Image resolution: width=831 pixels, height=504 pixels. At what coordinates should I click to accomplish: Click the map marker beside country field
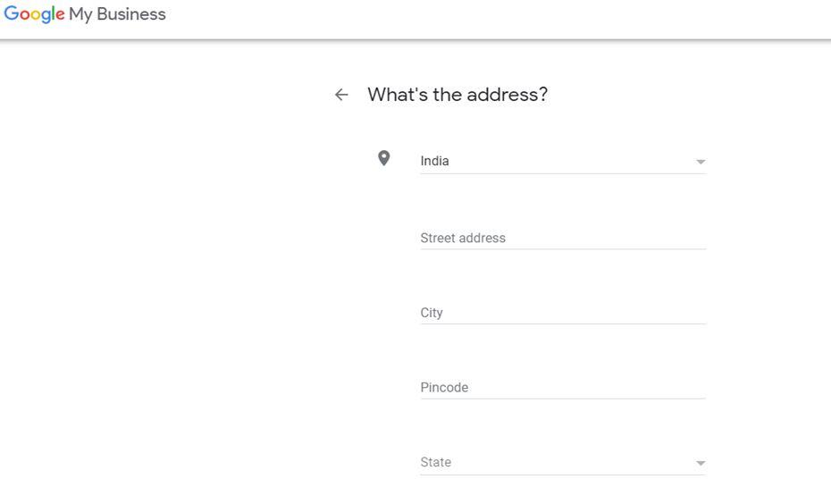point(383,158)
